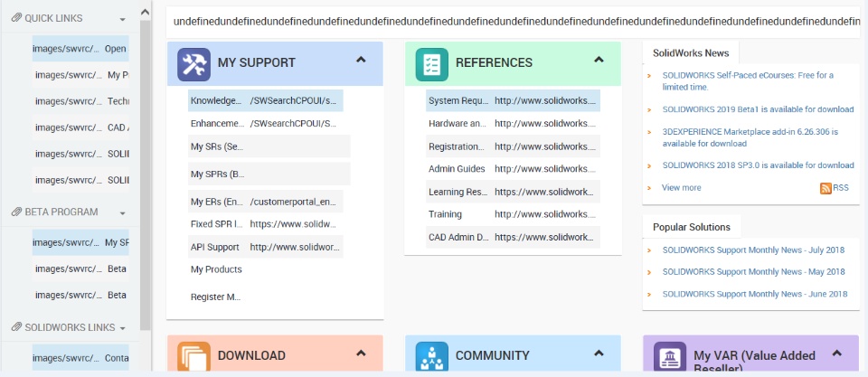868x377 pixels.
Task: Open 3DEXPERIENCE Marketplace add-in news link
Action: tap(750, 137)
